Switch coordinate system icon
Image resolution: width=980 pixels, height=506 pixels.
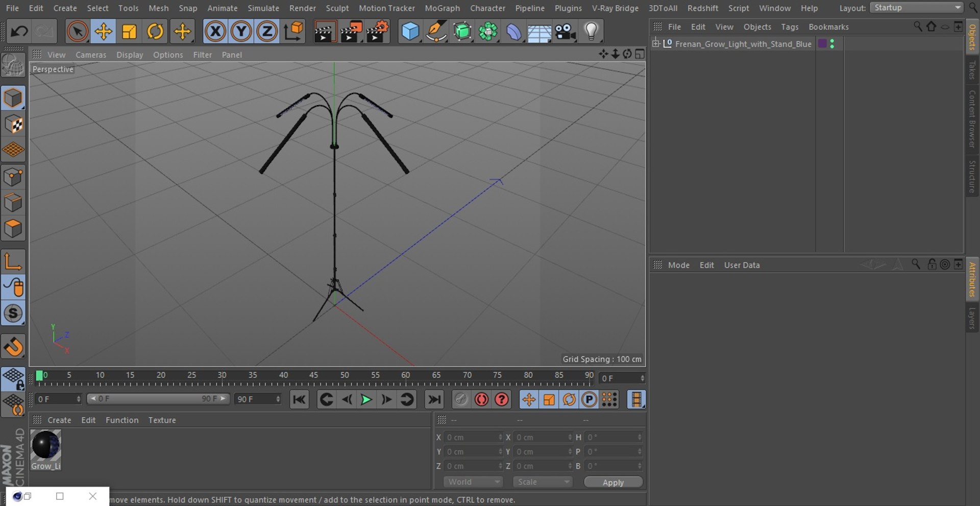[293, 32]
